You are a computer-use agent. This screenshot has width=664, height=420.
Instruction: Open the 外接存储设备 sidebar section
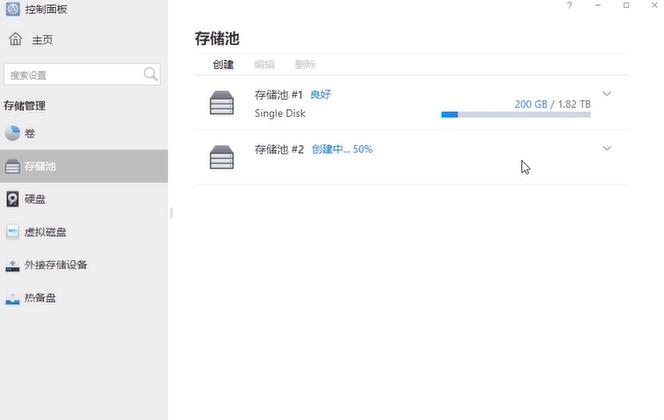click(x=55, y=265)
